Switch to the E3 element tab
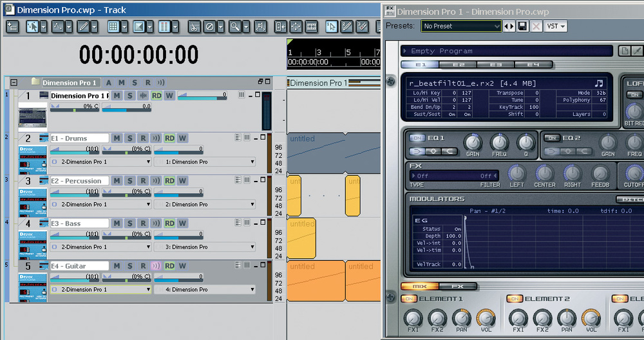This screenshot has height=340, width=644. (x=495, y=65)
